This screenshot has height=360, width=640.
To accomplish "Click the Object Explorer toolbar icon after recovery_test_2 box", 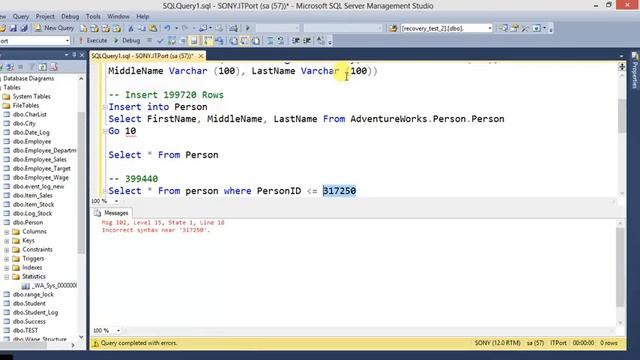I will [503, 28].
